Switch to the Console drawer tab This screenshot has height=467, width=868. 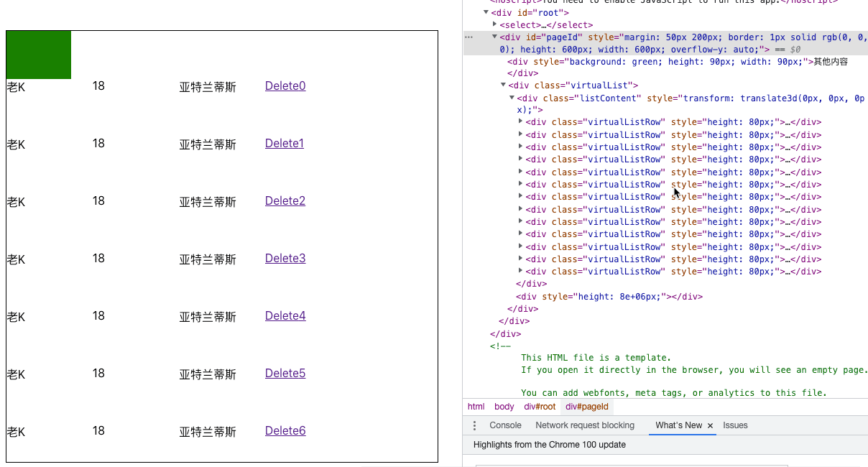pyautogui.click(x=505, y=425)
